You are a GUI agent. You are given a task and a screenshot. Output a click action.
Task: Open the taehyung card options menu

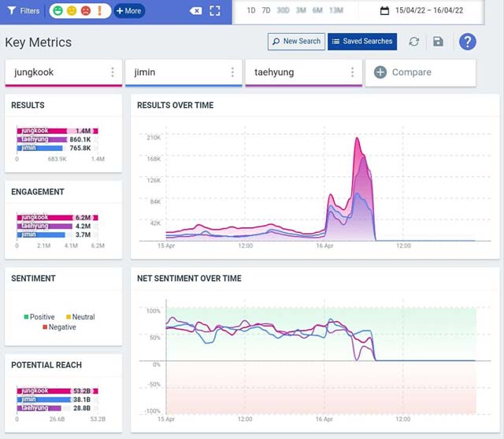pos(352,72)
